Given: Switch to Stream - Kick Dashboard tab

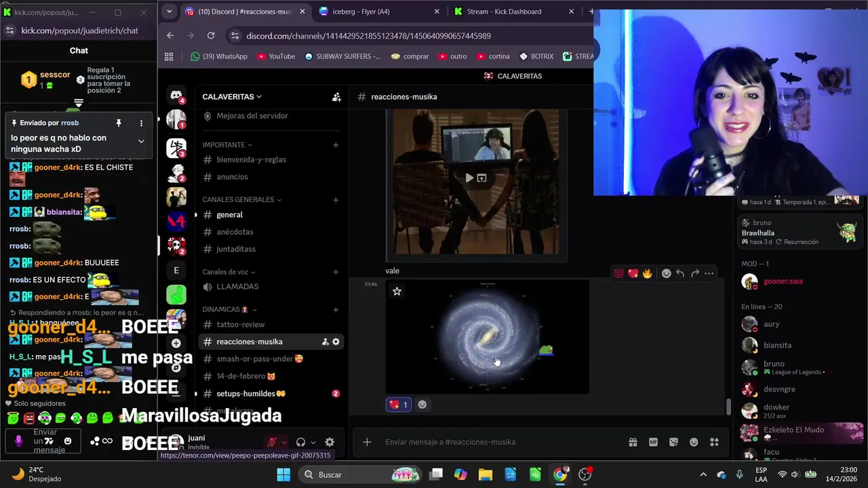Looking at the screenshot, I should pyautogui.click(x=514, y=12).
